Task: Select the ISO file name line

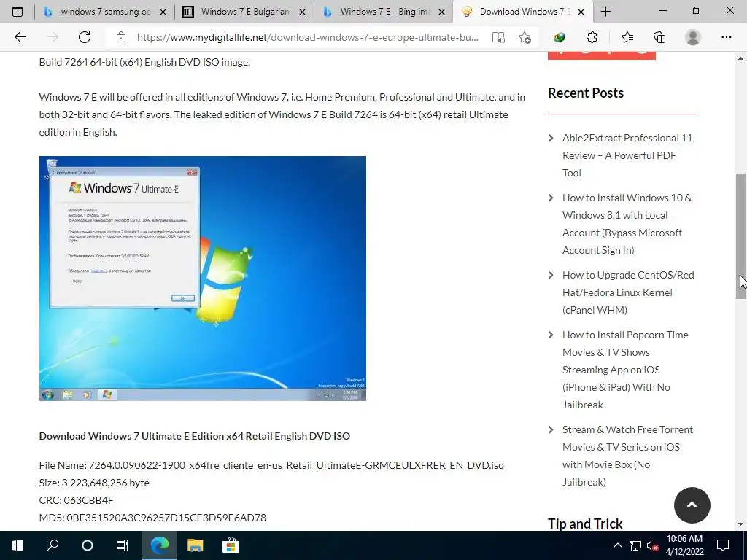Action: coord(271,465)
